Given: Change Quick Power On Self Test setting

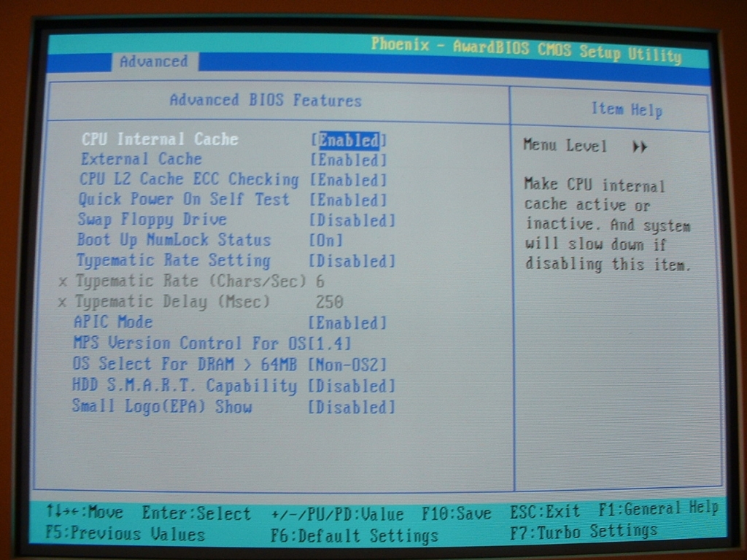Looking at the screenshot, I should point(348,201).
